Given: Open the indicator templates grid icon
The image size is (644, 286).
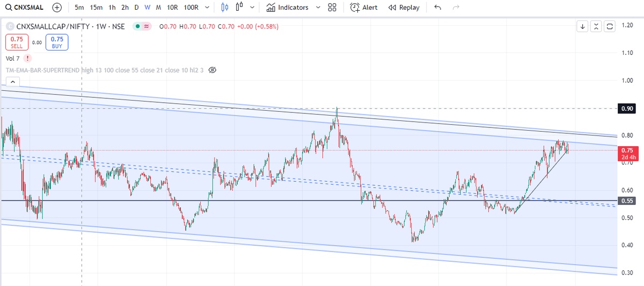Looking at the screenshot, I should click(332, 8).
